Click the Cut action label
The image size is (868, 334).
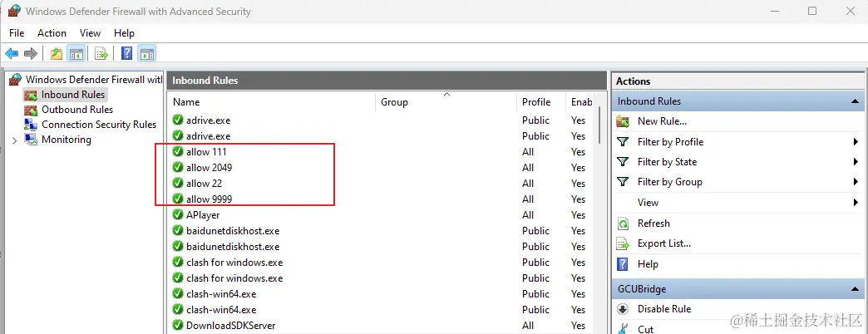[x=645, y=330]
